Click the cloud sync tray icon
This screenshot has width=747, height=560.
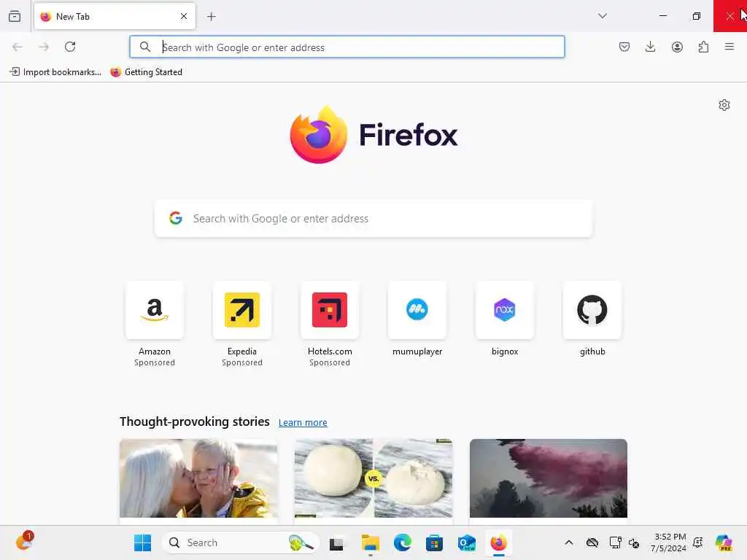pos(592,542)
